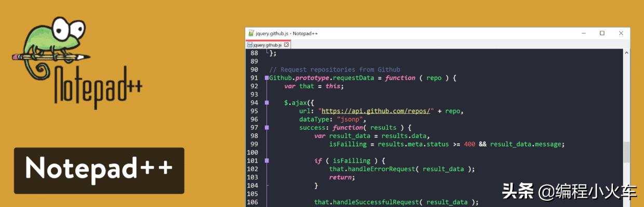Collapse the success function fold at line 97
Image resolution: width=644 pixels, height=207 pixels.
tap(267, 128)
